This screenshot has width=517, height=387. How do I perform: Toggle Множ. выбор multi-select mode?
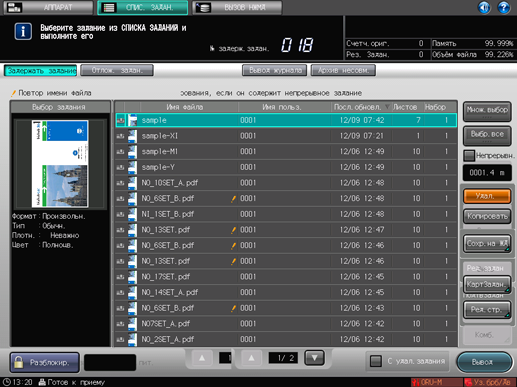pyautogui.click(x=487, y=111)
